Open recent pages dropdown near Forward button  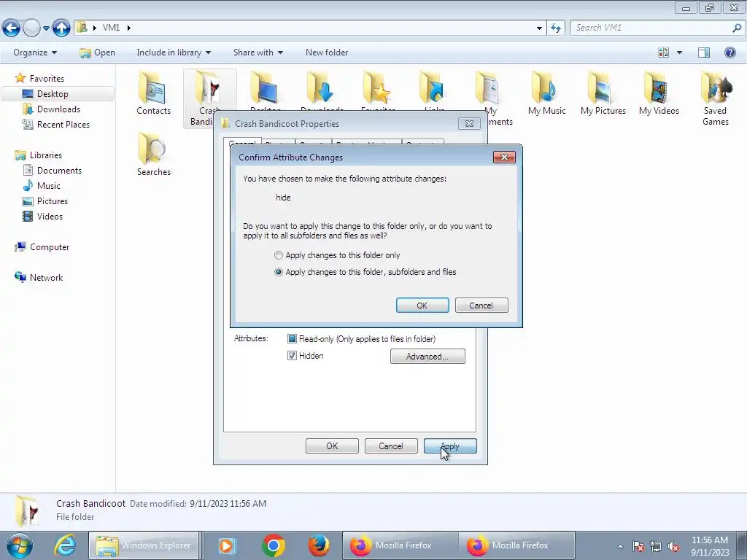pyautogui.click(x=46, y=28)
